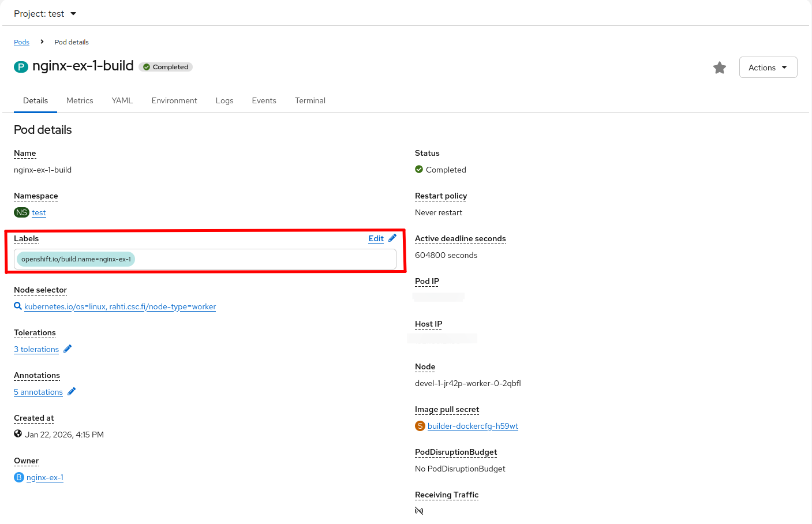812x524 pixels.
Task: Click the Receiving Traffic status icon
Action: [x=419, y=511]
